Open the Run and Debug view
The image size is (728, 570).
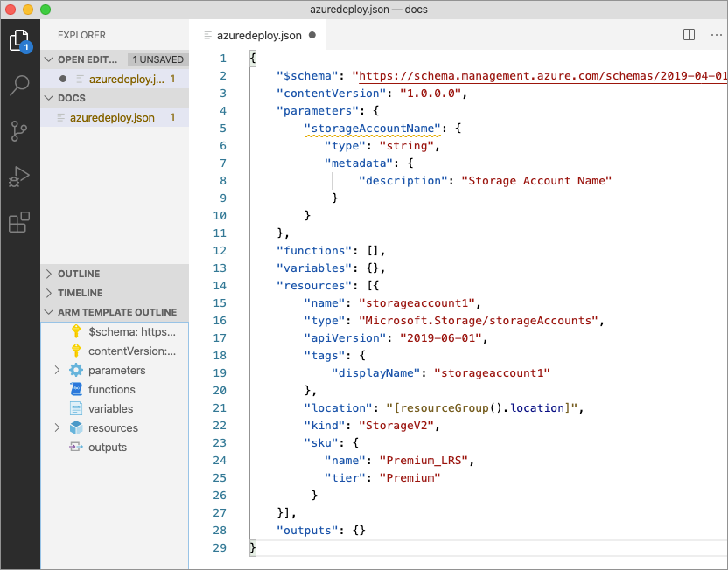pyautogui.click(x=19, y=177)
